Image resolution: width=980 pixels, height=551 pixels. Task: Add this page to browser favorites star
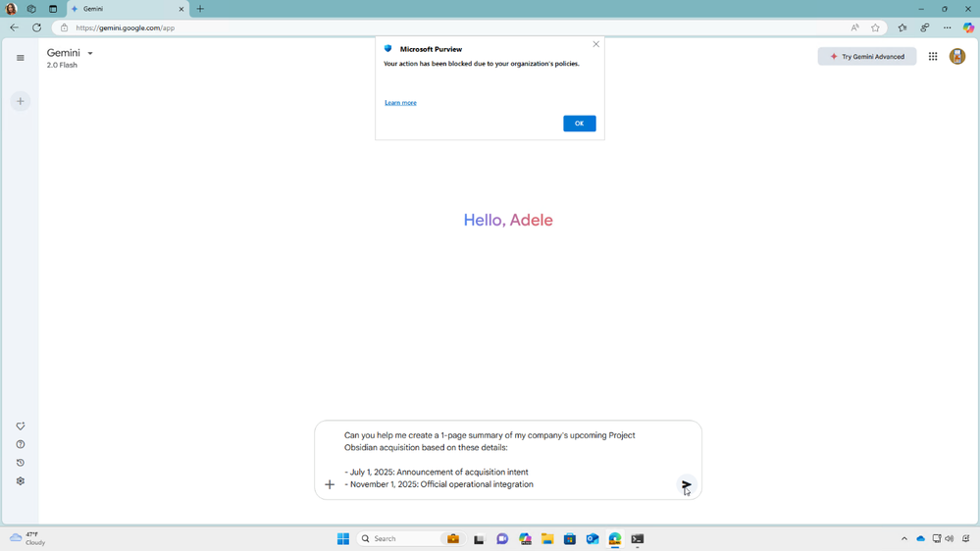point(876,27)
